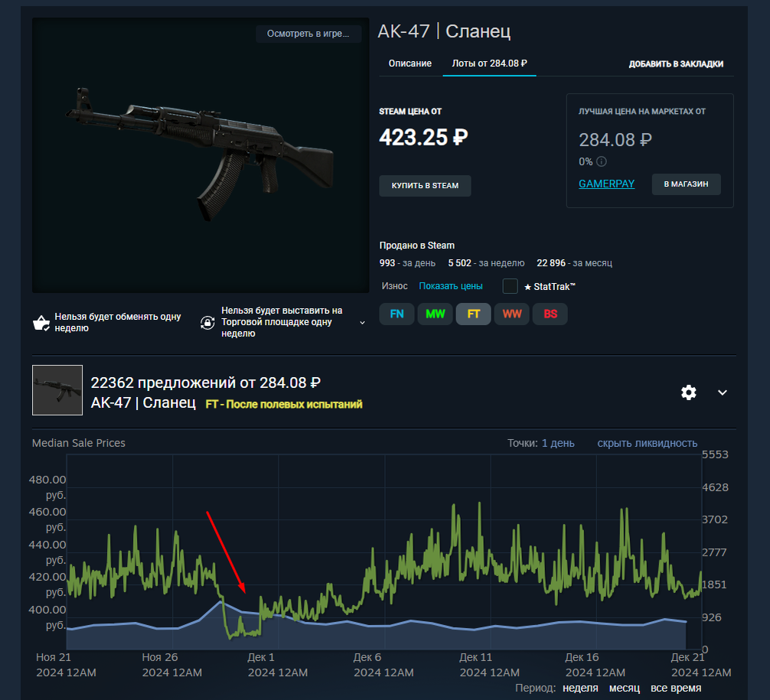Select the FN wear badge
770x700 pixels.
click(396, 314)
